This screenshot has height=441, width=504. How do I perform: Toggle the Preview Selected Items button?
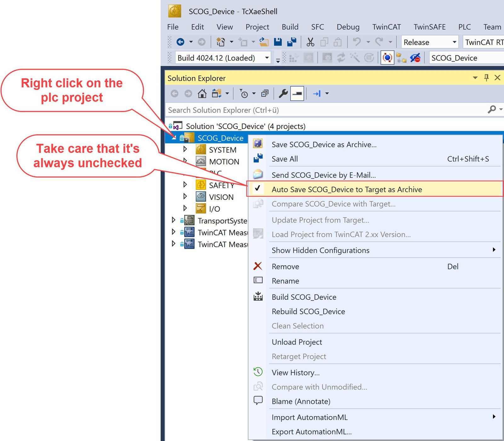tap(297, 94)
